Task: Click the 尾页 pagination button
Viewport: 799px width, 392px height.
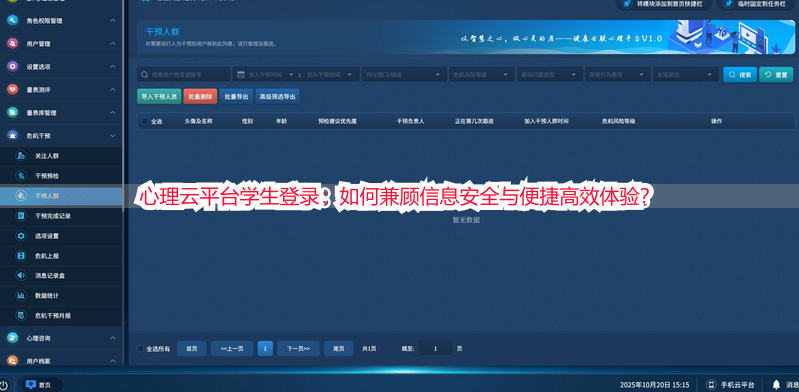Action: coord(339,349)
